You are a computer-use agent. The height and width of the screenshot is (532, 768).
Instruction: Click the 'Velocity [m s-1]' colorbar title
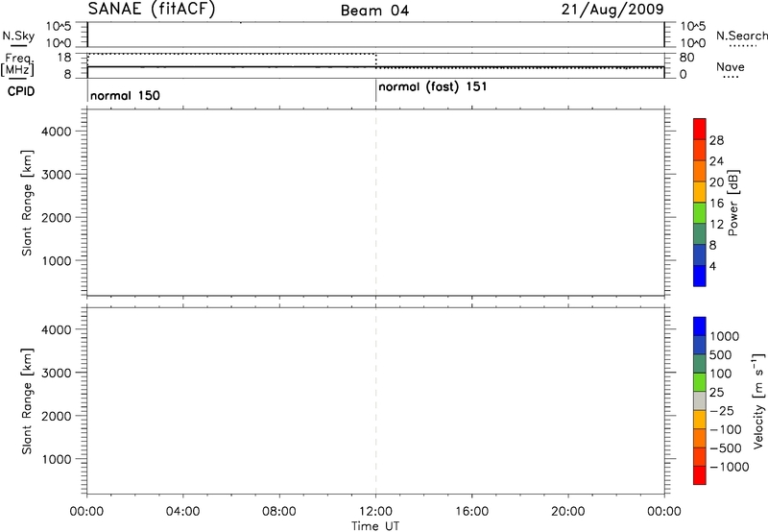(x=758, y=400)
